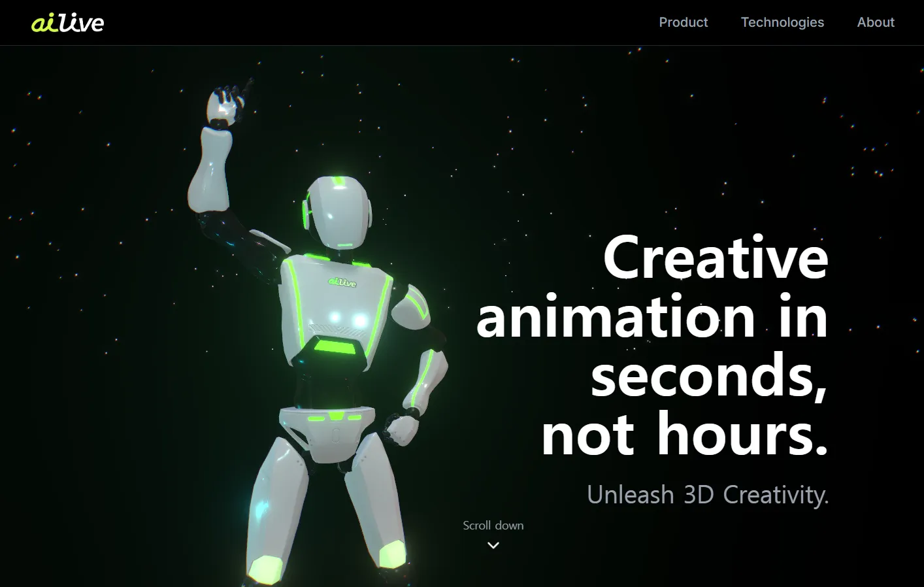The width and height of the screenshot is (924, 587).
Task: Click the Scroll down chevron arrow
Action: [493, 545]
